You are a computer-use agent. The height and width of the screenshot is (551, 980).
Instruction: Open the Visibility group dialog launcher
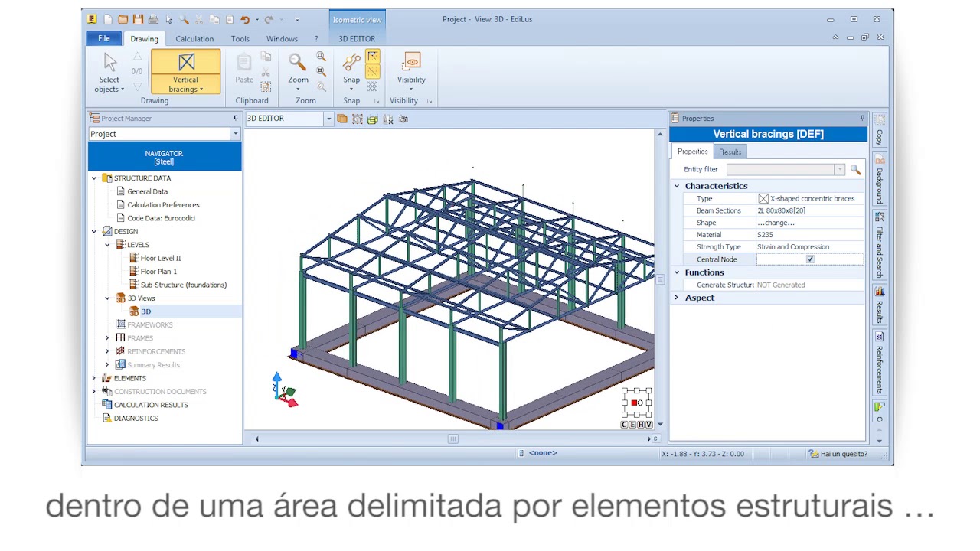[430, 101]
